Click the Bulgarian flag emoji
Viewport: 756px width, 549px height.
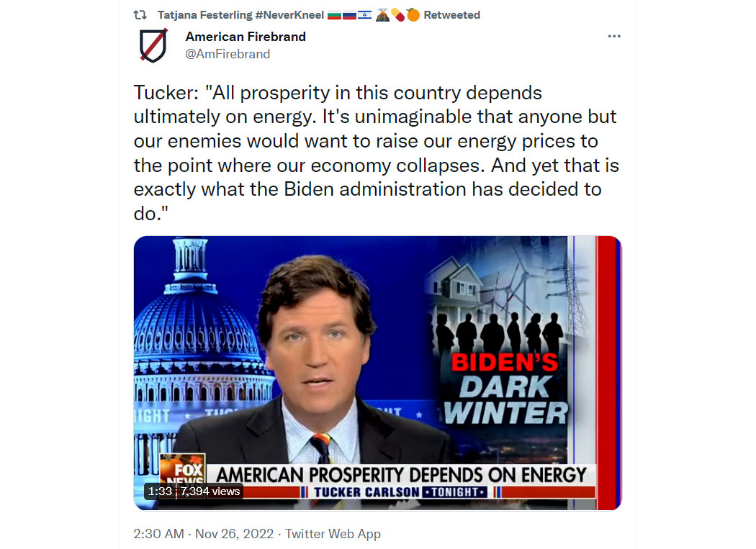pos(334,15)
